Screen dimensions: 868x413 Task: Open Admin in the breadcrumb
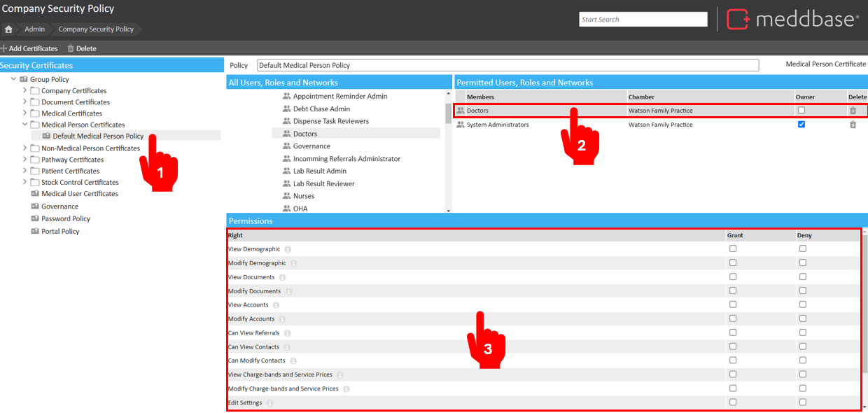(x=34, y=29)
